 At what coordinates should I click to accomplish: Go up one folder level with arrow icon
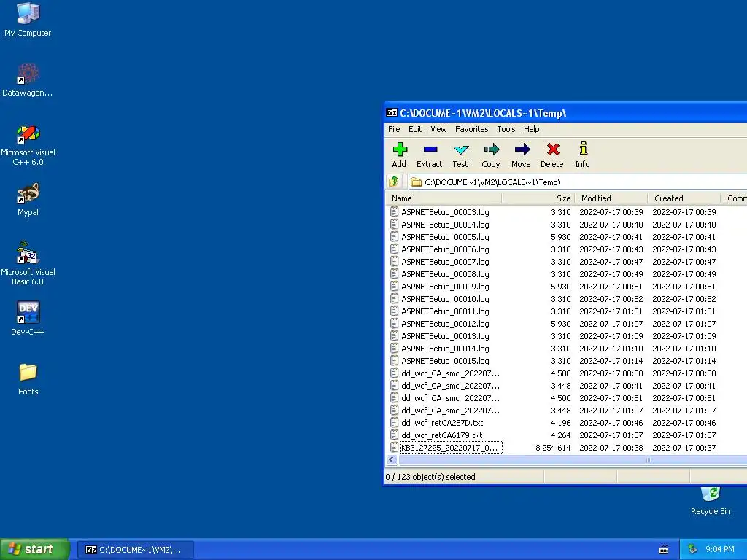pyautogui.click(x=394, y=182)
